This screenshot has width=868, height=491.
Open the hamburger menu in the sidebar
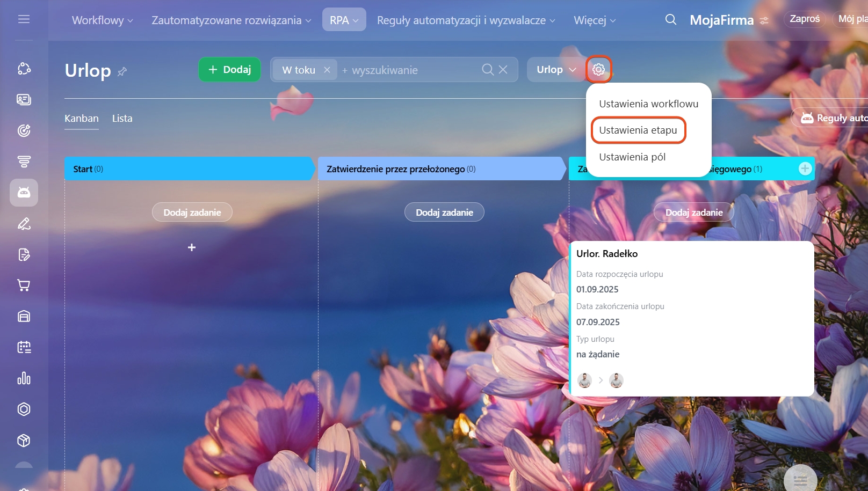(24, 19)
